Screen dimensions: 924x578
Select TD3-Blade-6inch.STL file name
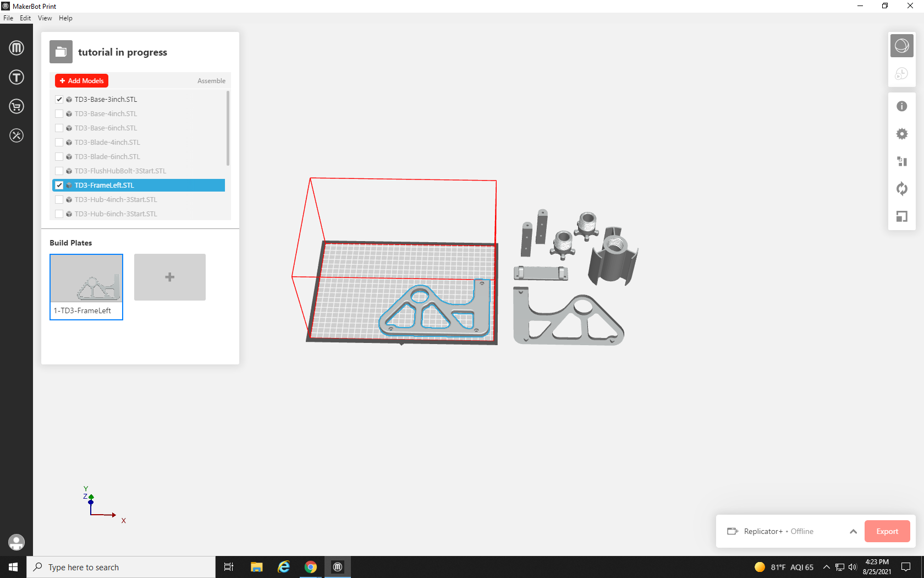(107, 157)
